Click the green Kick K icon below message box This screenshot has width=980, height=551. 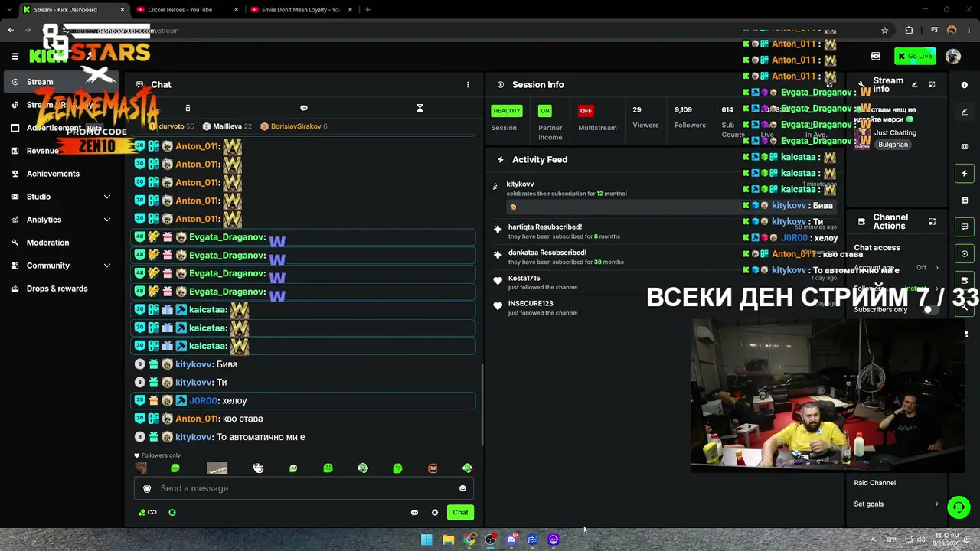click(172, 513)
